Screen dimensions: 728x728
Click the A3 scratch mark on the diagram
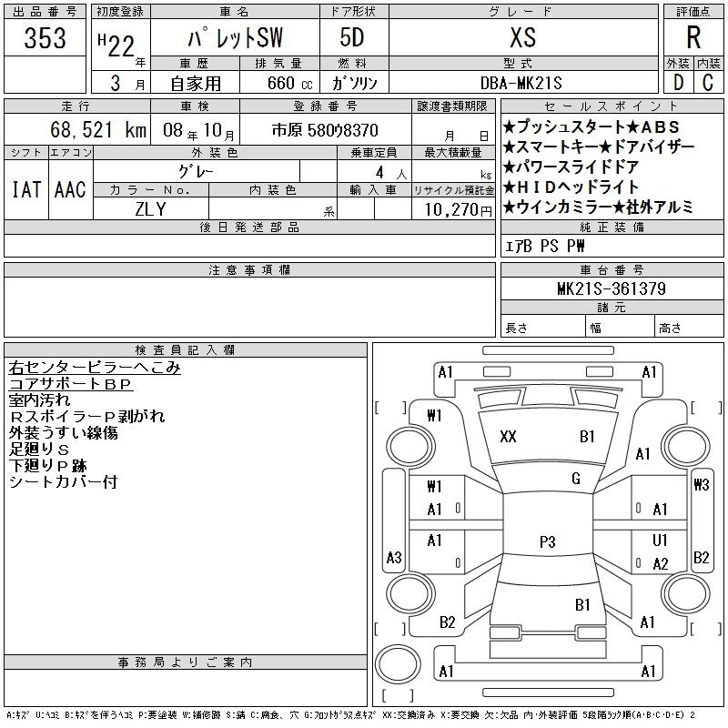[x=394, y=557]
